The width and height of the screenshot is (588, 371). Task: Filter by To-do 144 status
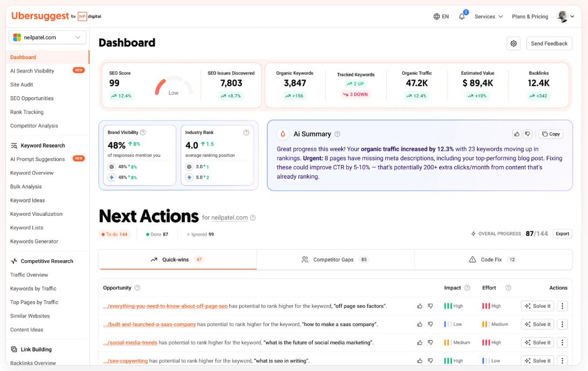tap(114, 234)
